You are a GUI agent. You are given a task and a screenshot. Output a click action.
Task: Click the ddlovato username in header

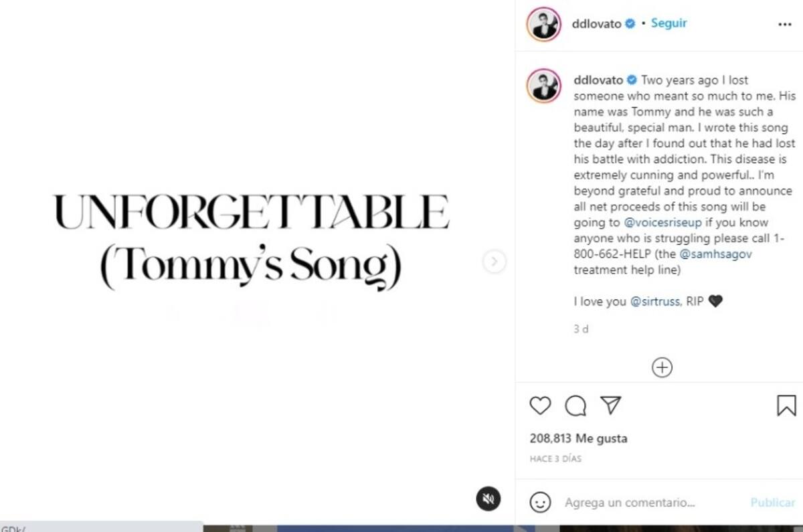pos(597,23)
